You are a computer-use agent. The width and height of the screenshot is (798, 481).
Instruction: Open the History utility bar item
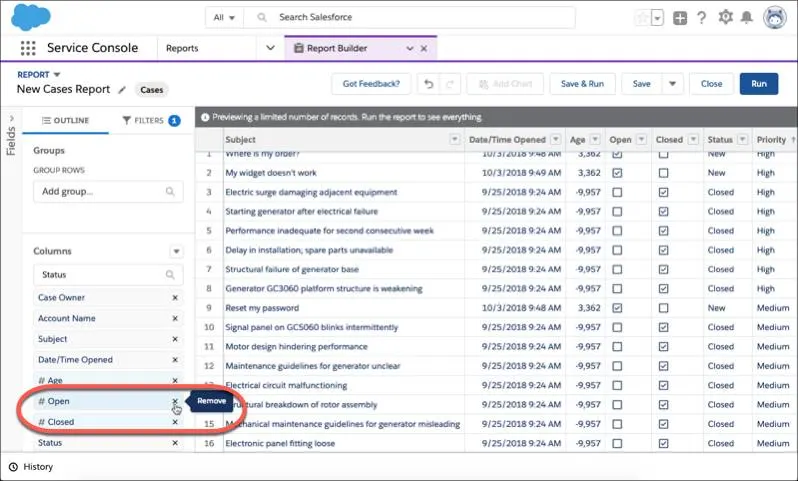[31, 467]
